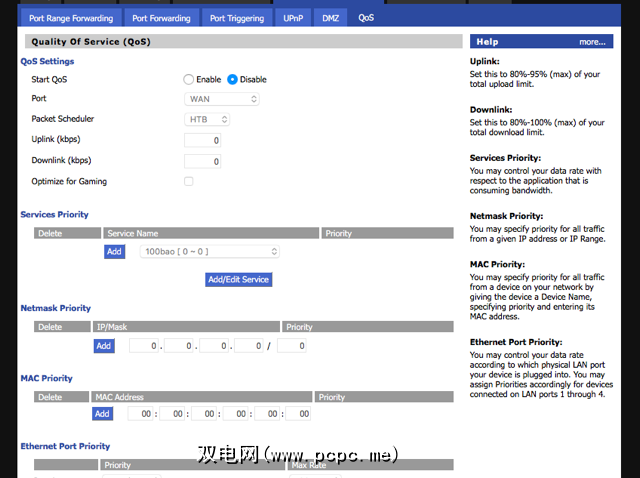
Task: Open the 100bao service name dropdown
Action: point(209,251)
